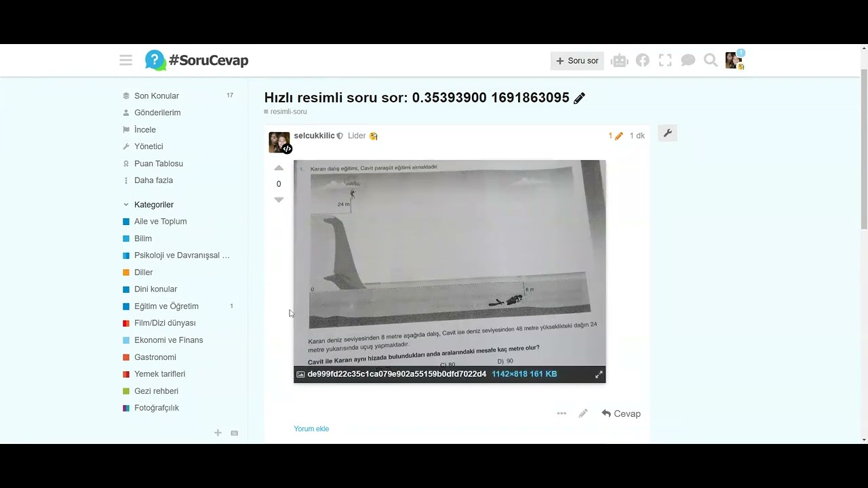This screenshot has height=488, width=868.
Task: Upvote the post by selcukkilic
Action: pyautogui.click(x=279, y=168)
